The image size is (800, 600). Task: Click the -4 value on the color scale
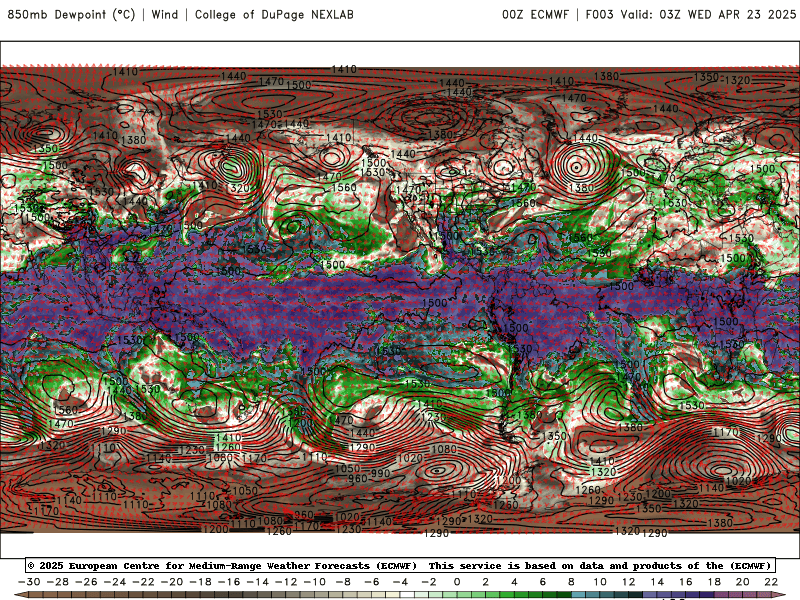click(401, 582)
